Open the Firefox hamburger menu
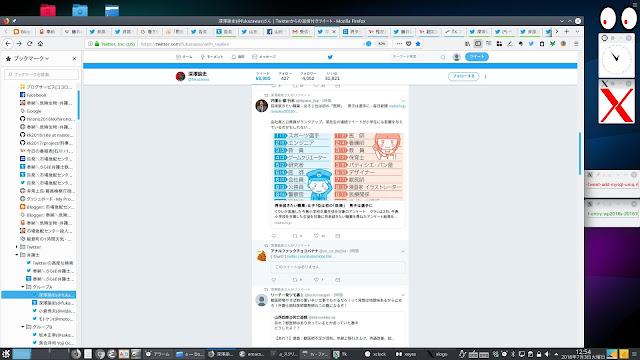This screenshot has width=640, height=360. [x=576, y=44]
